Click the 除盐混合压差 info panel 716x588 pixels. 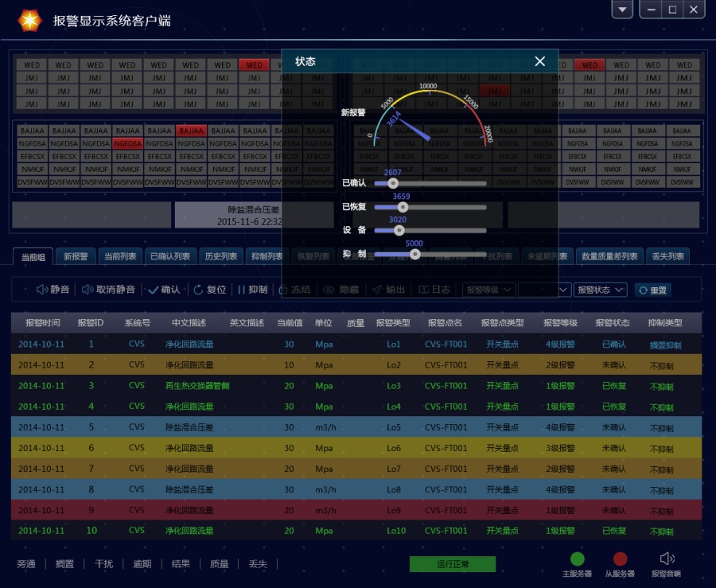click(255, 215)
